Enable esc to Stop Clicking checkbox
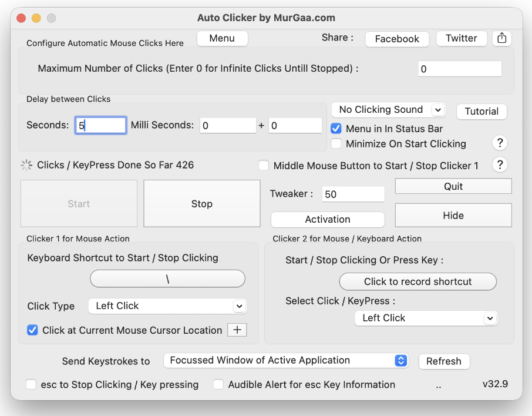The image size is (532, 416). 32,385
